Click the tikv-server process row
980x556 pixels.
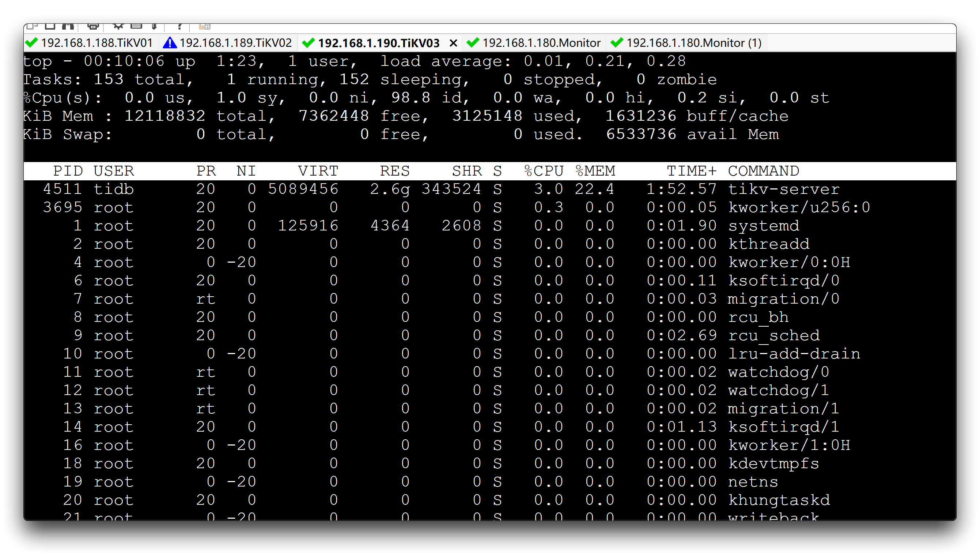point(458,189)
